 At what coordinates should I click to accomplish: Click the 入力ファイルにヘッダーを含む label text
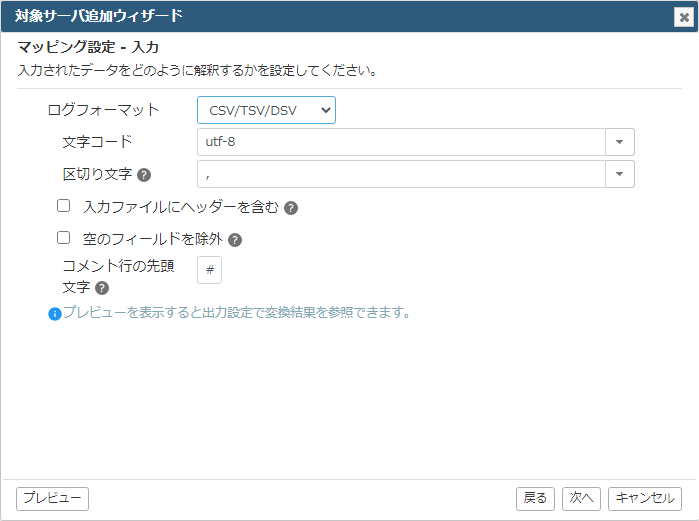[181, 207]
